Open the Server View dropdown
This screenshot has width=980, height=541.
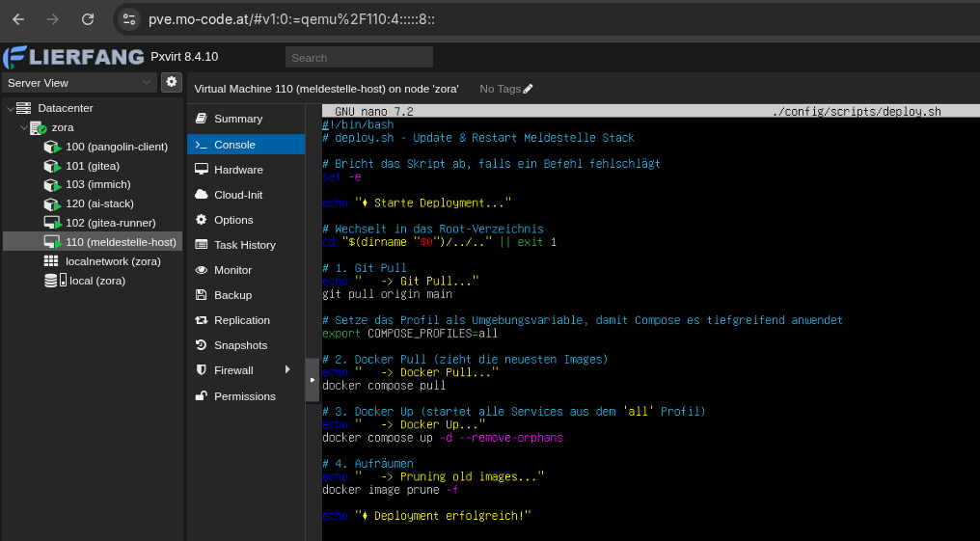[79, 83]
